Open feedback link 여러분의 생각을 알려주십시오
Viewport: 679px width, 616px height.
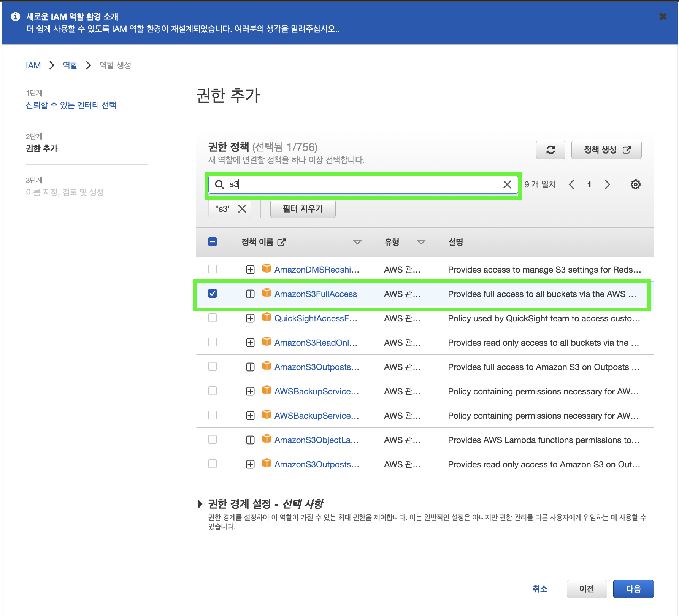286,29
